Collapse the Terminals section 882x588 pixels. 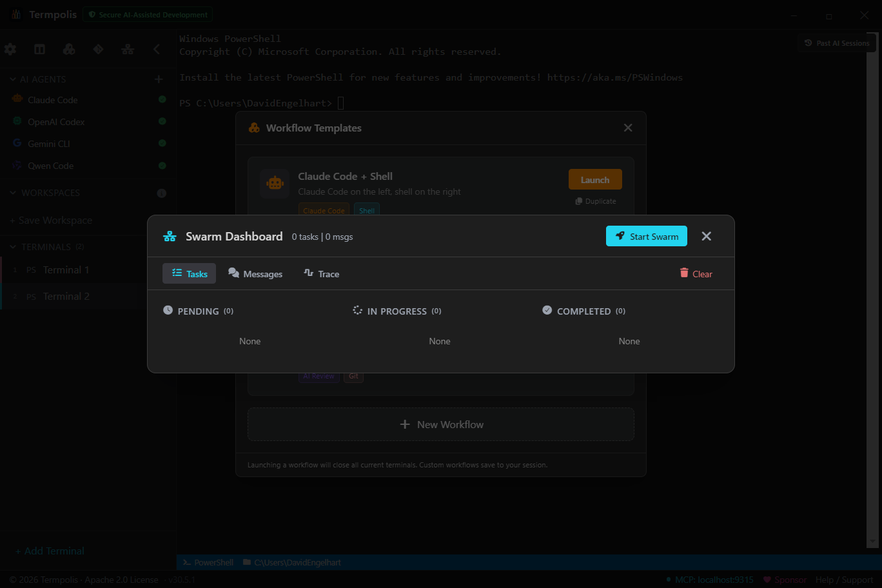click(13, 247)
